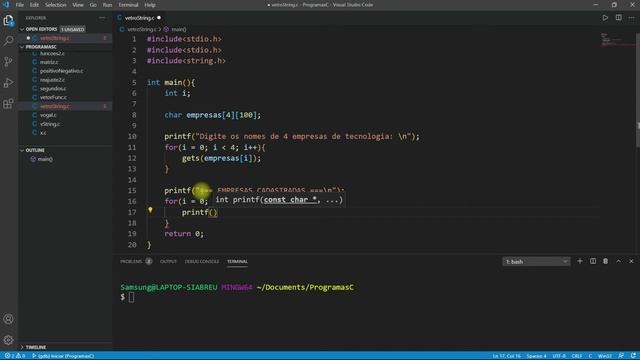The image size is (640, 360).
Task: Click the lightbulb quick-fix icon on line 17
Action: pos(150,210)
